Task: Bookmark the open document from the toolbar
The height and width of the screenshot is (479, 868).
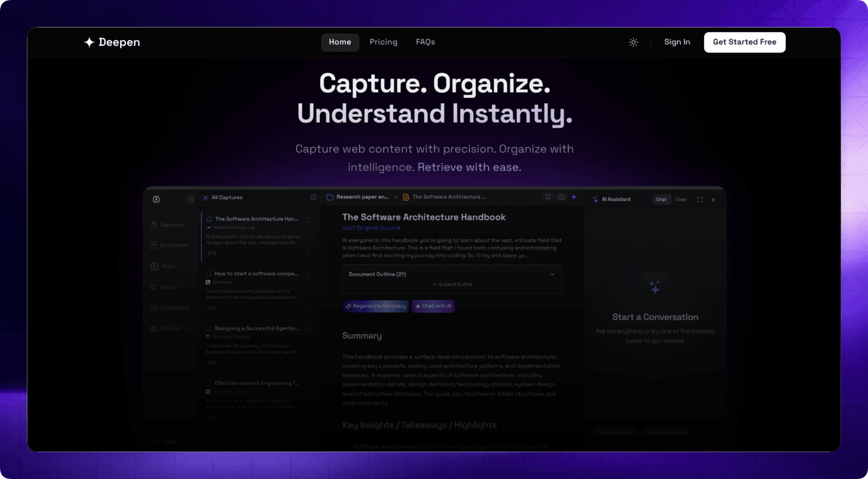Action: point(548,197)
